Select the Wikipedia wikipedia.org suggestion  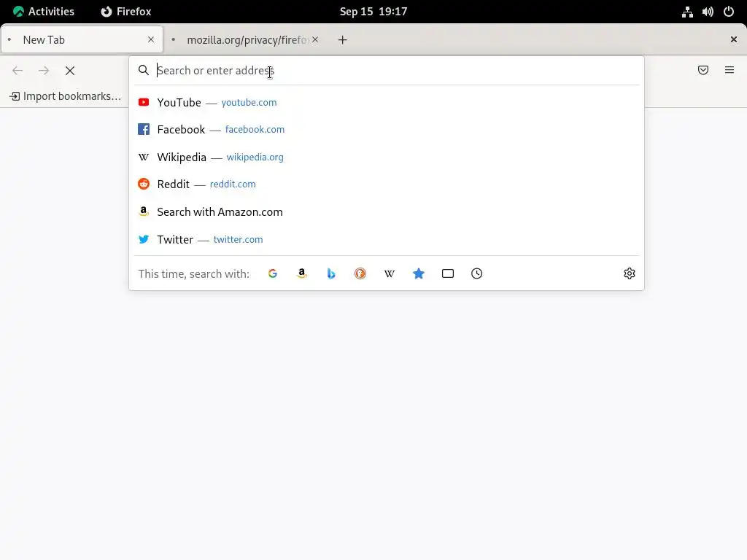tap(387, 157)
